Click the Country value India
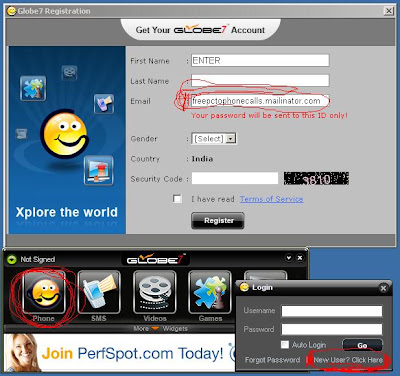 pyautogui.click(x=202, y=159)
